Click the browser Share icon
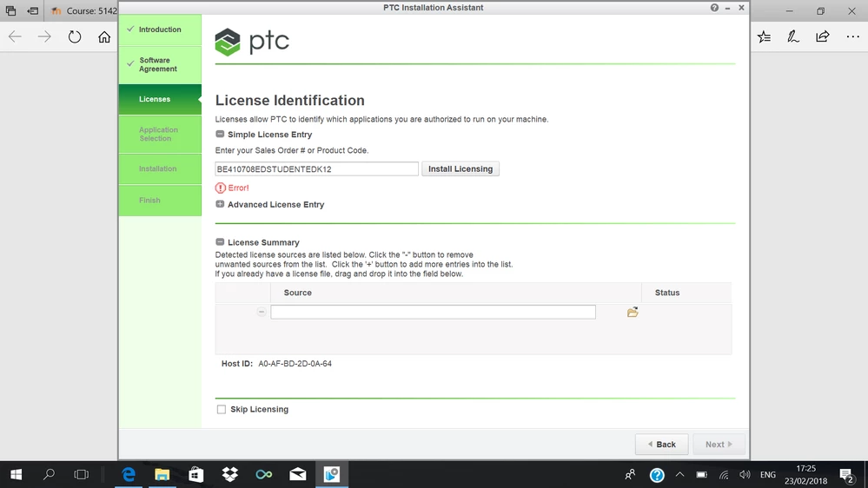Image resolution: width=868 pixels, height=488 pixels. coord(823,37)
